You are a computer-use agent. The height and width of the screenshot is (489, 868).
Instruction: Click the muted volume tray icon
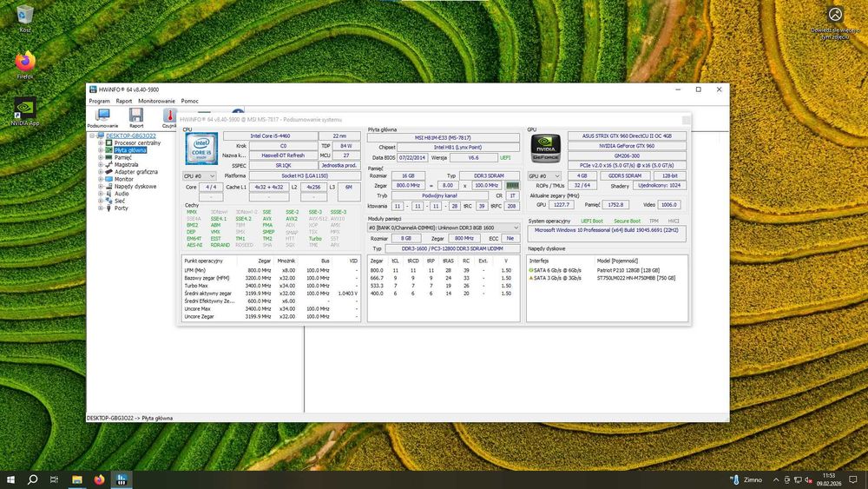click(x=808, y=479)
